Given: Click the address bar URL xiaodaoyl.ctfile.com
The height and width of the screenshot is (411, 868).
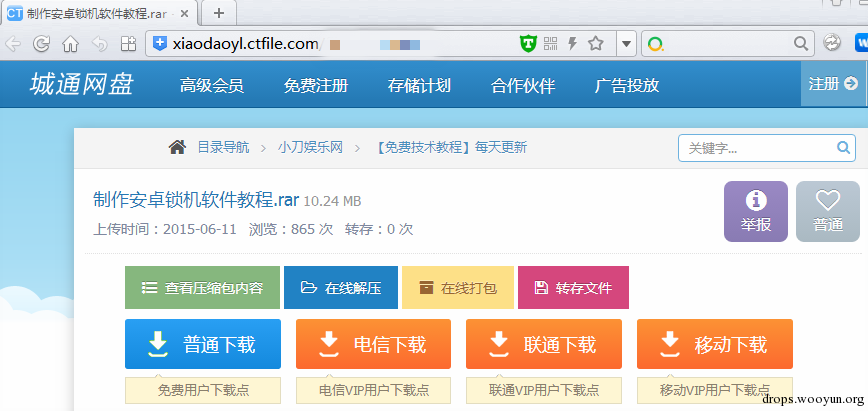Looking at the screenshot, I should 244,43.
